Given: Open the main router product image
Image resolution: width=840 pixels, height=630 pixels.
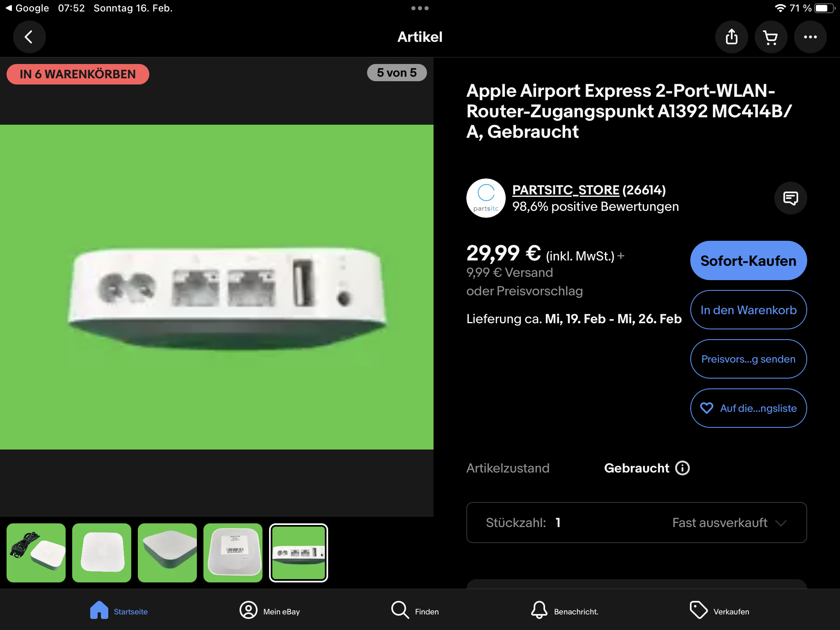Looking at the screenshot, I should [217, 287].
